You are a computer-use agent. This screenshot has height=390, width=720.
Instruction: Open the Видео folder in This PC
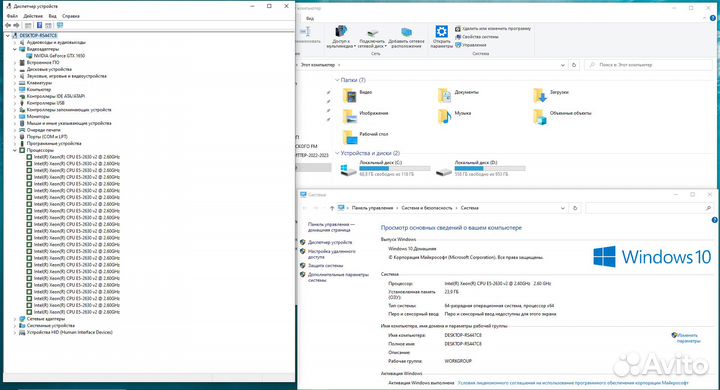pyautogui.click(x=358, y=96)
